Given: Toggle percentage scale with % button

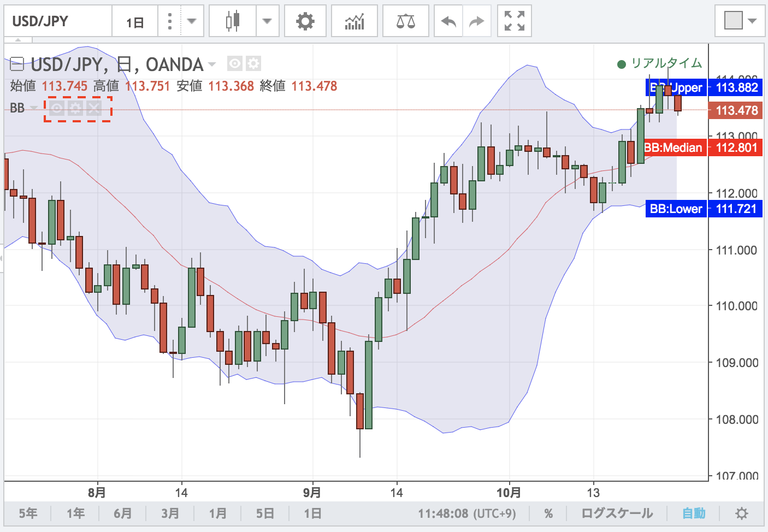Looking at the screenshot, I should [x=548, y=513].
